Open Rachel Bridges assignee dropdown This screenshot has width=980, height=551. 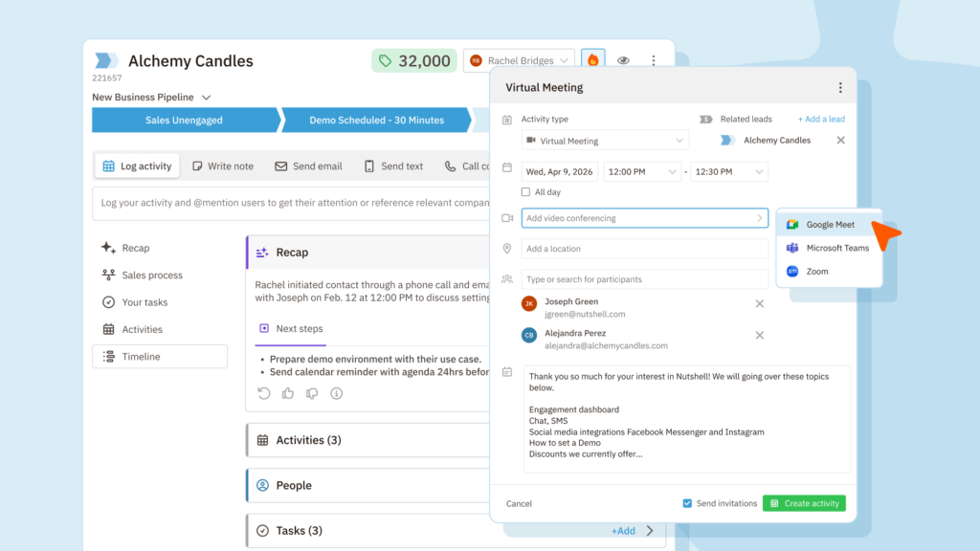519,60
